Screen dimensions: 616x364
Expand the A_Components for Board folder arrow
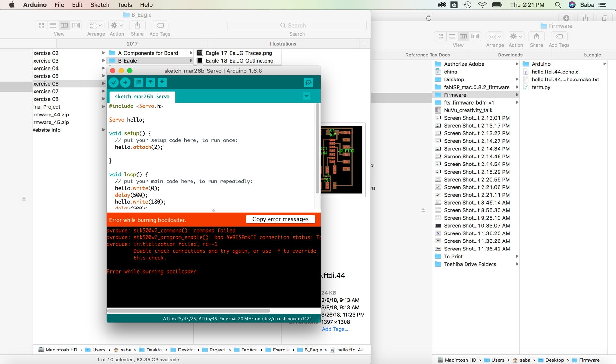(191, 53)
